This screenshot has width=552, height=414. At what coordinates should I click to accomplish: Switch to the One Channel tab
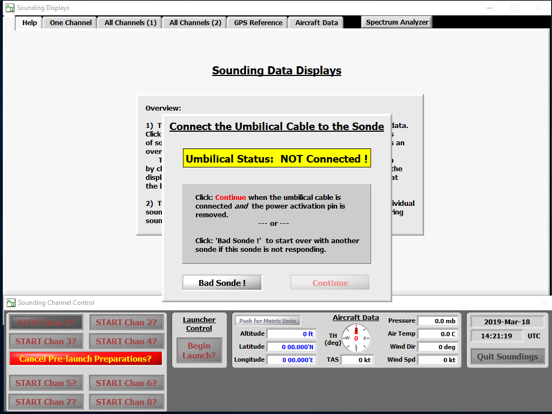[x=70, y=23]
